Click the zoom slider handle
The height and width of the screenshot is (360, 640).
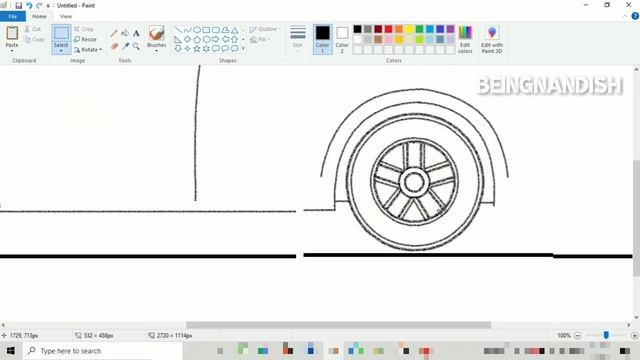point(606,335)
